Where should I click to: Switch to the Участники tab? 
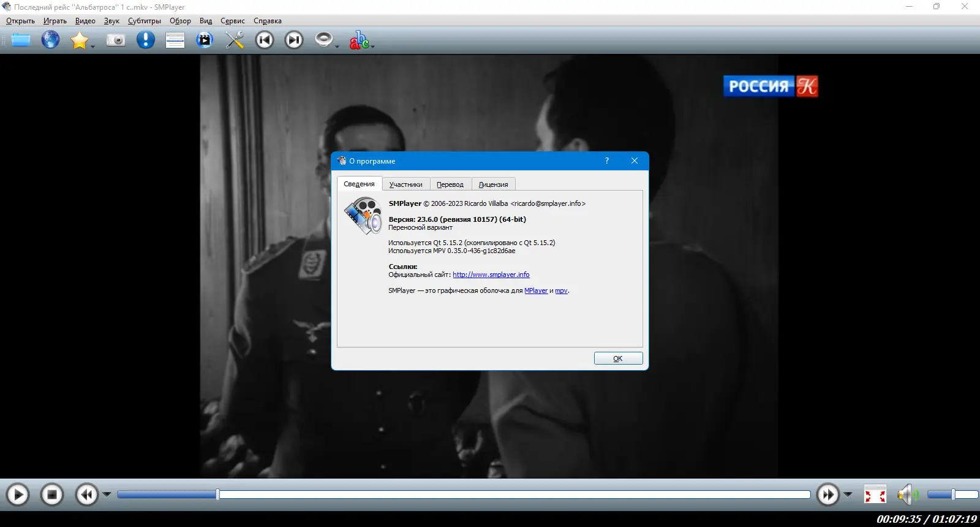click(406, 184)
